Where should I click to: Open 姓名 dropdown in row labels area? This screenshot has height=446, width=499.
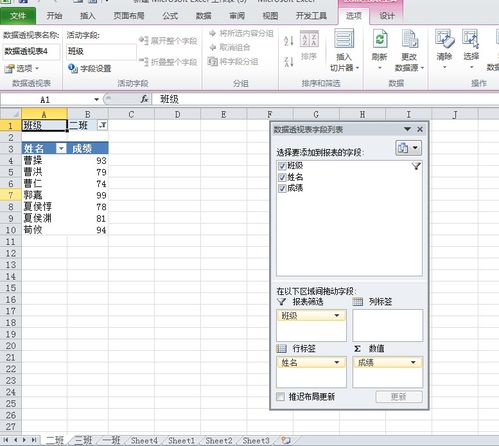337,362
